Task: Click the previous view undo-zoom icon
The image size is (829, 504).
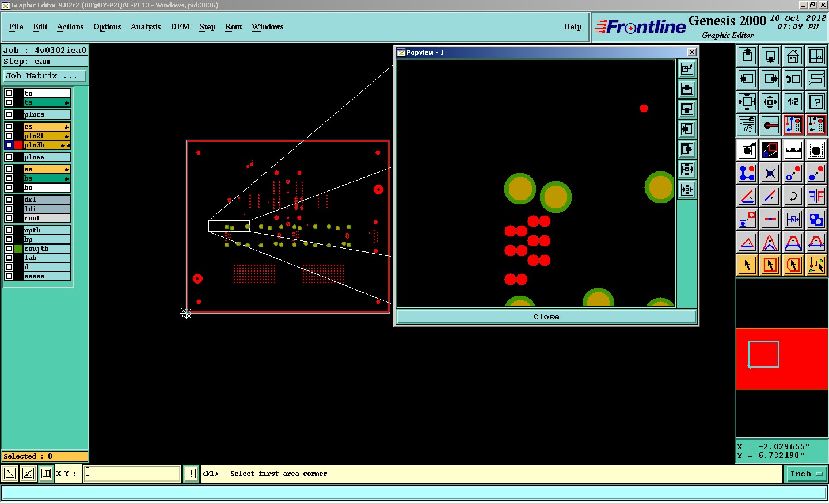Action: pyautogui.click(x=793, y=79)
